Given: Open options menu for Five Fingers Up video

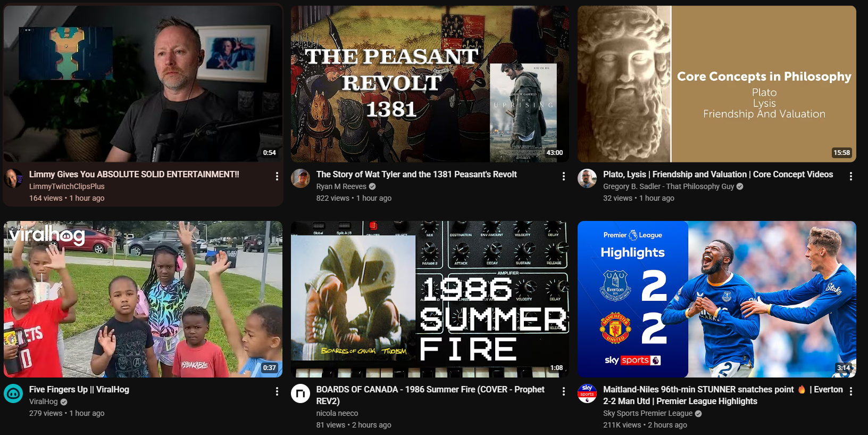Looking at the screenshot, I should (277, 391).
